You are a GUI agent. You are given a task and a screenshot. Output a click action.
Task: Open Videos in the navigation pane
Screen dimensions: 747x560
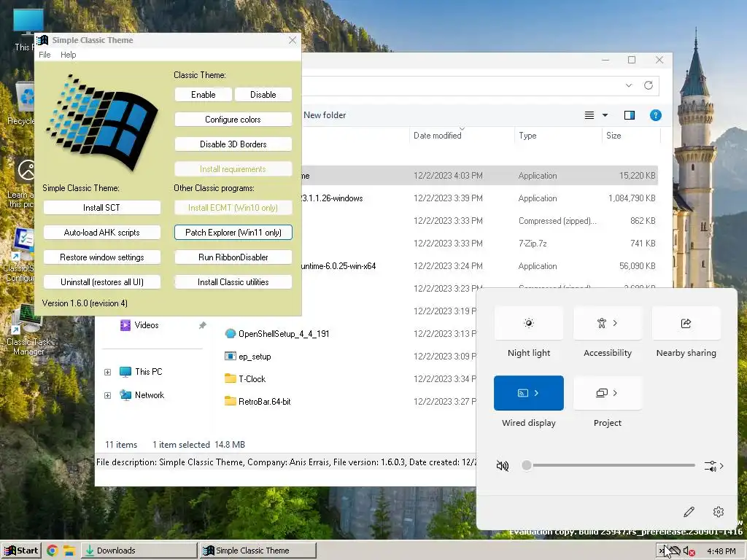(x=146, y=324)
